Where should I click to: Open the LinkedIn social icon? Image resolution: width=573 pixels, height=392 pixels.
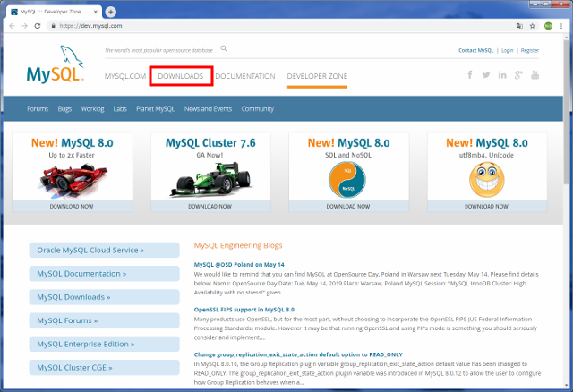(x=502, y=75)
